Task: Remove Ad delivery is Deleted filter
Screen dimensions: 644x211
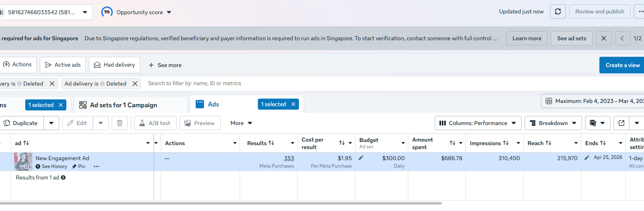Action: click(135, 84)
